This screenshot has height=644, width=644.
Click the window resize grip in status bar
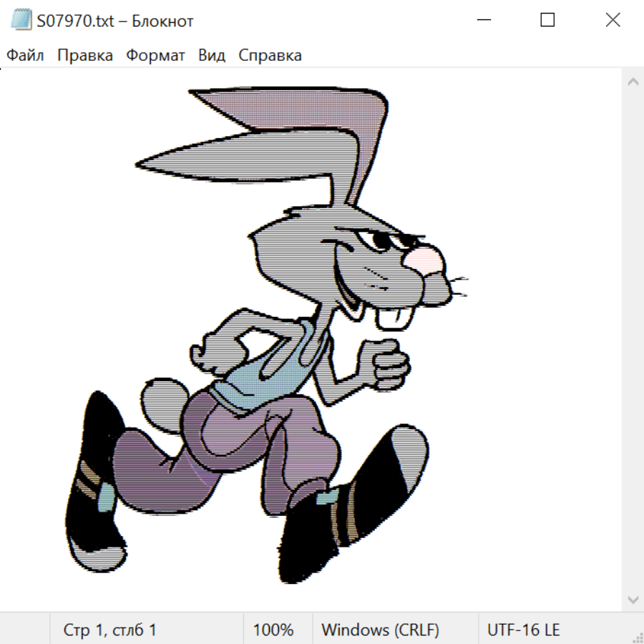point(637,637)
